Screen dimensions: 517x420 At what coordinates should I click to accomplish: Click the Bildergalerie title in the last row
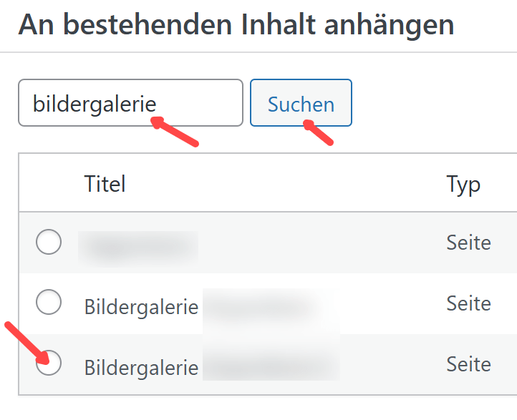[141, 367]
